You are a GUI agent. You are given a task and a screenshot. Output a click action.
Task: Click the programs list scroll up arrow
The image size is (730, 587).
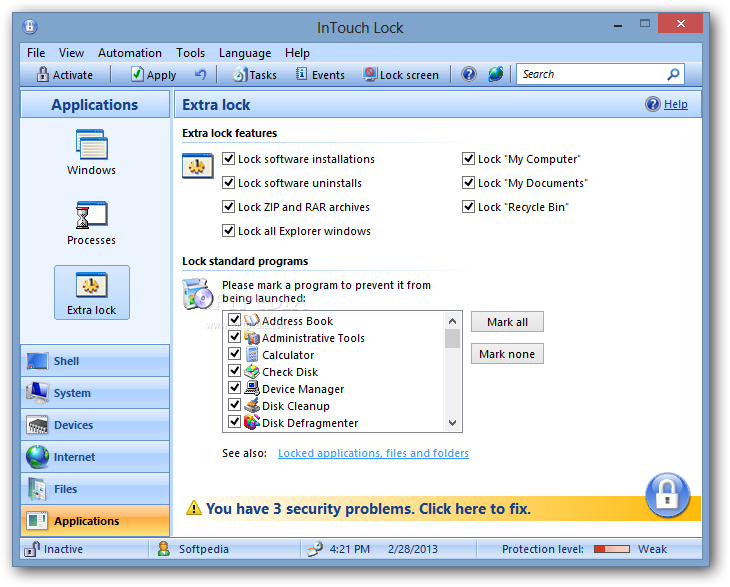point(452,321)
